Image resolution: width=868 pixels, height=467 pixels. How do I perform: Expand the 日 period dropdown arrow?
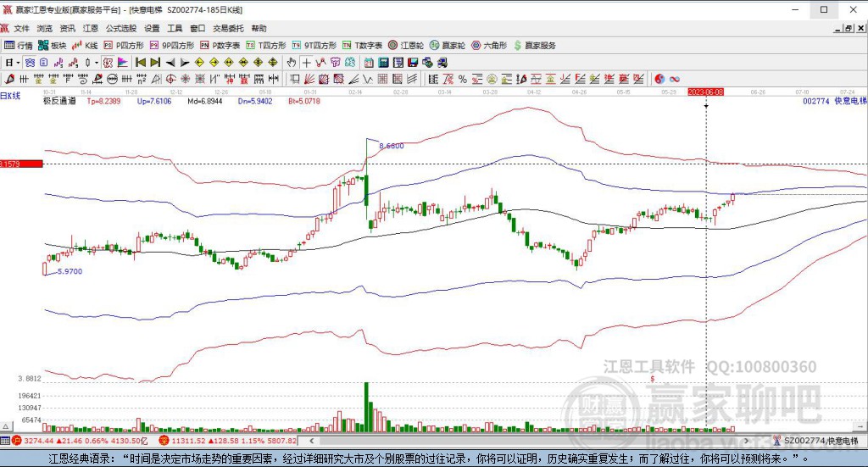click(18, 63)
